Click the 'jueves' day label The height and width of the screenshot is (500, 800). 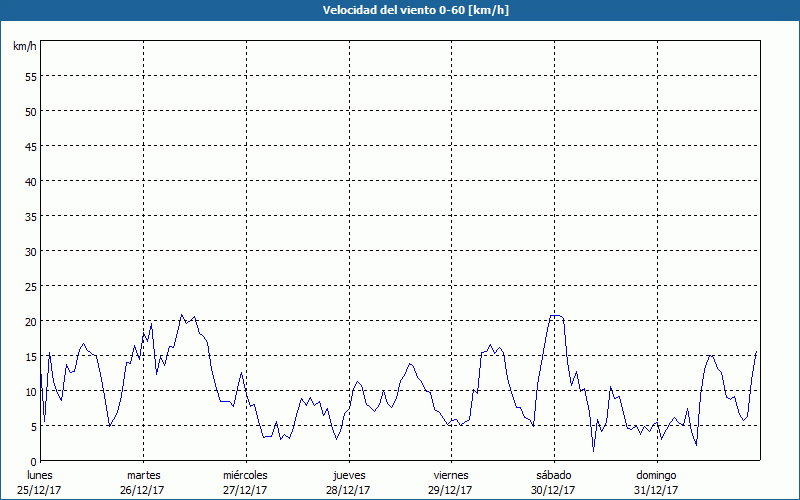348,475
